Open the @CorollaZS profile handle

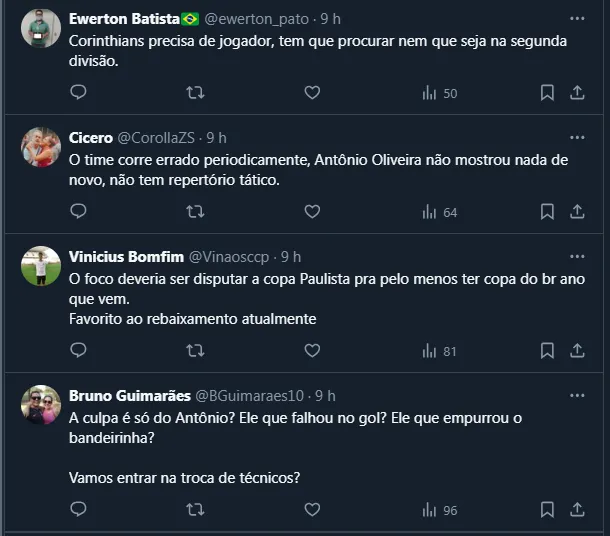coord(157,138)
